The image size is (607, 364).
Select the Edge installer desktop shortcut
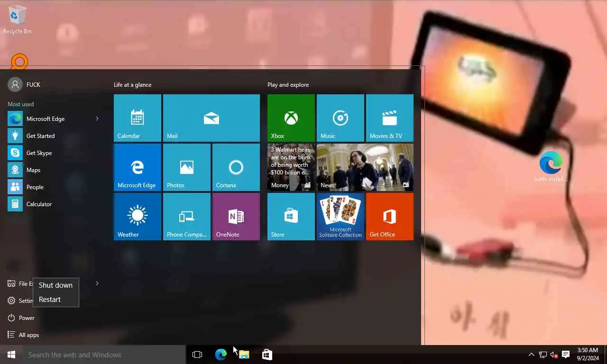click(x=551, y=166)
